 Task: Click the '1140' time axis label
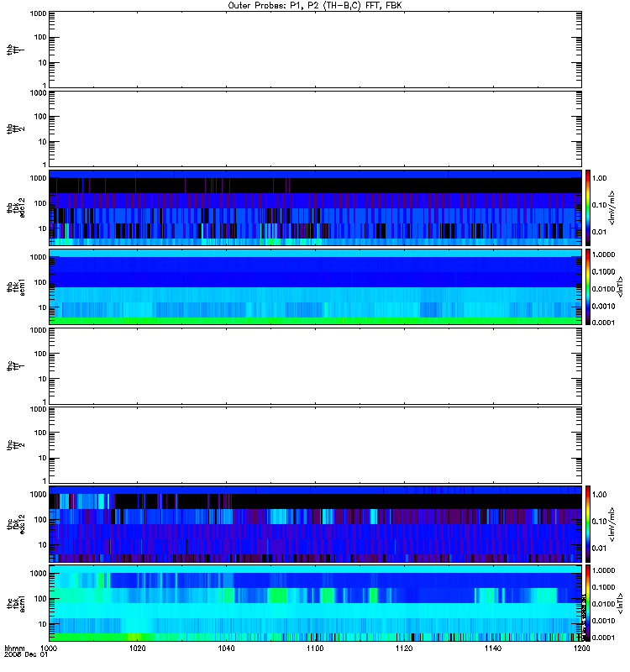tap(493, 648)
